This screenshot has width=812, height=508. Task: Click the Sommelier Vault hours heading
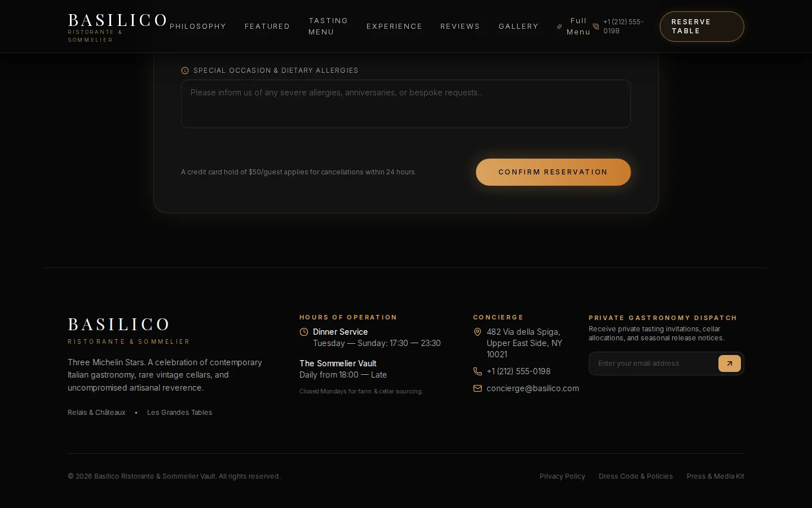[x=338, y=364]
